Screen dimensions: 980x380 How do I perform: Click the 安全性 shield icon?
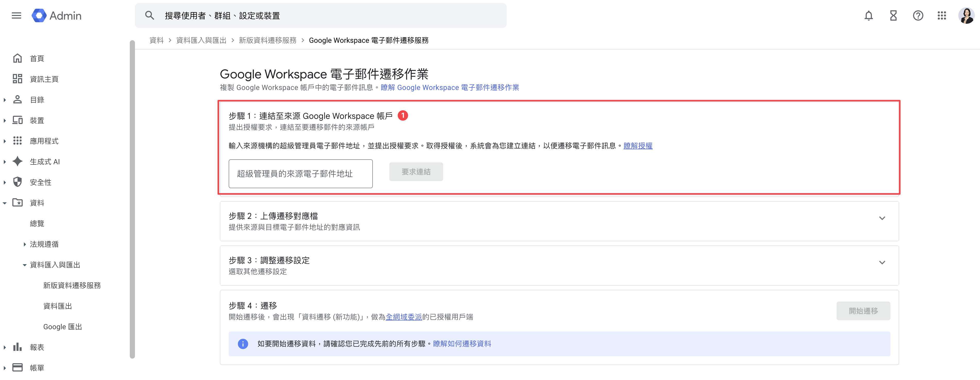click(x=18, y=182)
